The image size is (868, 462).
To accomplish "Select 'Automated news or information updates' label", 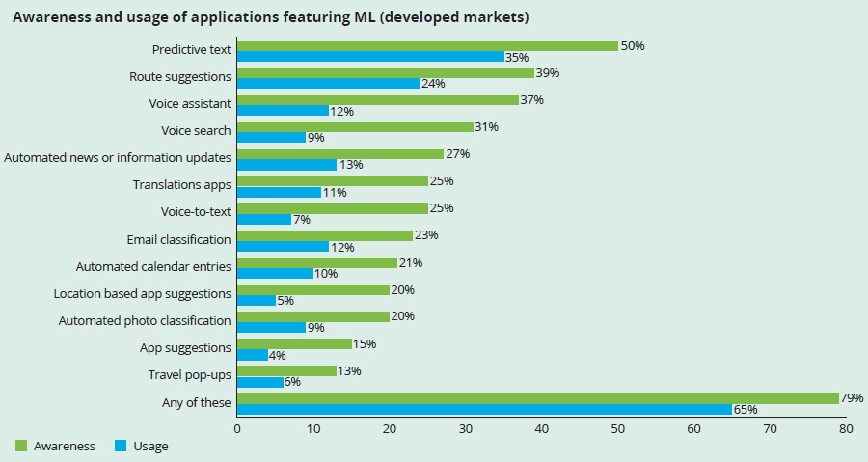I will point(118,157).
